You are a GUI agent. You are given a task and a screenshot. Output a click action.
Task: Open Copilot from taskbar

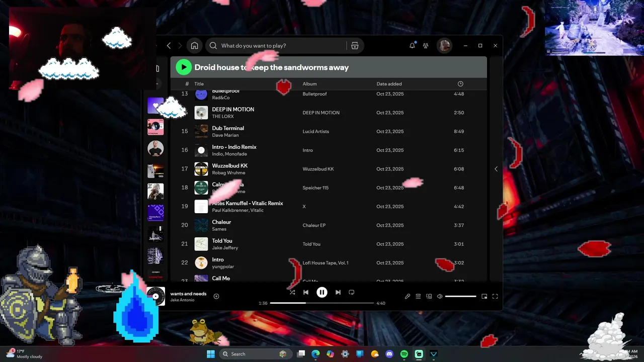(330, 354)
